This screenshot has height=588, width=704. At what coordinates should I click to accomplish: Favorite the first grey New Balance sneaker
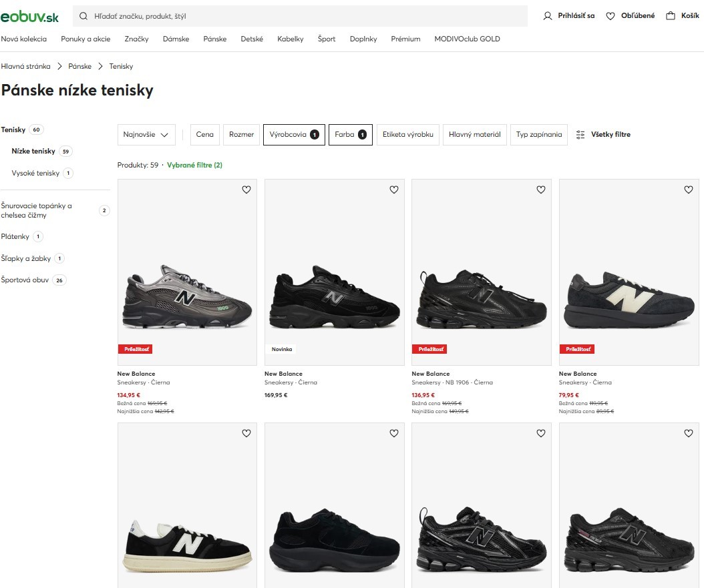(x=246, y=190)
